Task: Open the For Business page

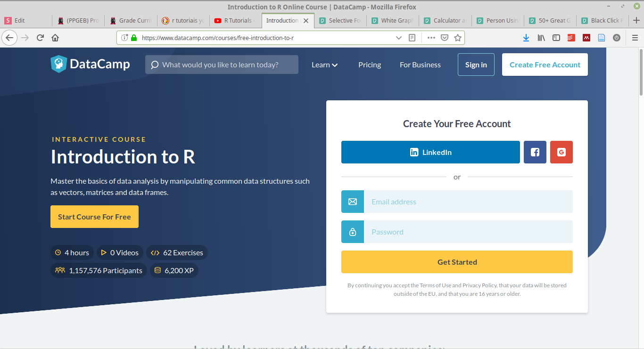Action: pyautogui.click(x=420, y=65)
